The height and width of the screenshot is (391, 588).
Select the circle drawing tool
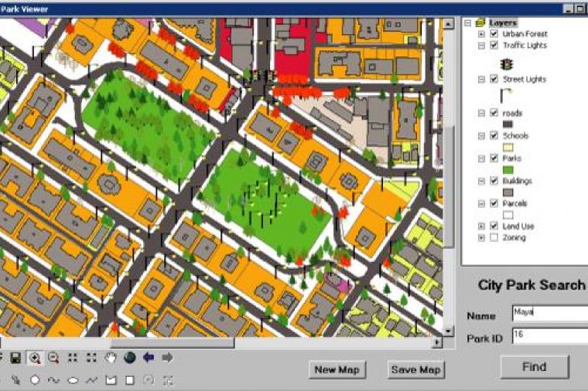click(x=35, y=379)
